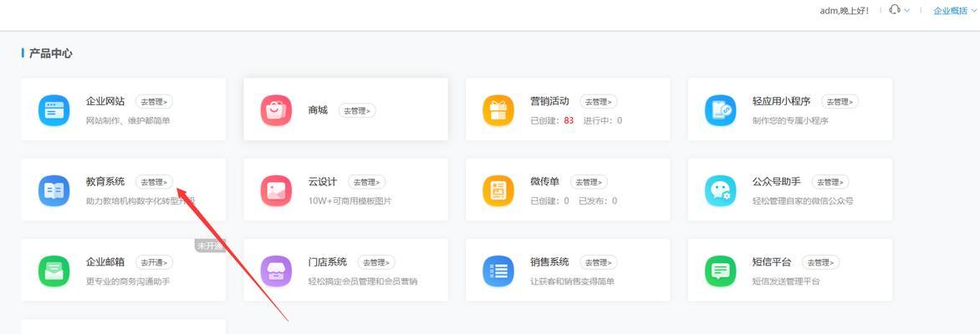Click 去管理 button for 教育系统
The height and width of the screenshot is (334, 980).
point(155,182)
